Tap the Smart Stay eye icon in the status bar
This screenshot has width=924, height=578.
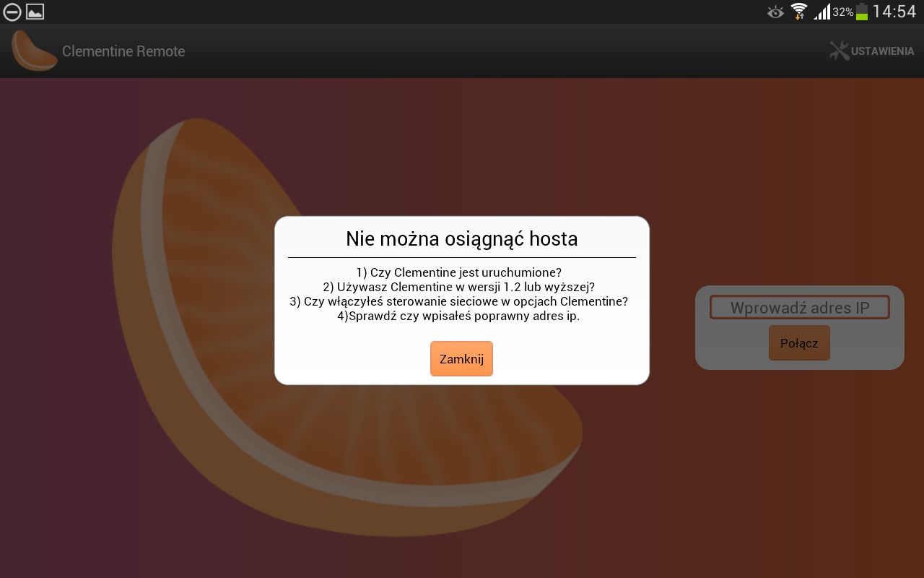775,12
